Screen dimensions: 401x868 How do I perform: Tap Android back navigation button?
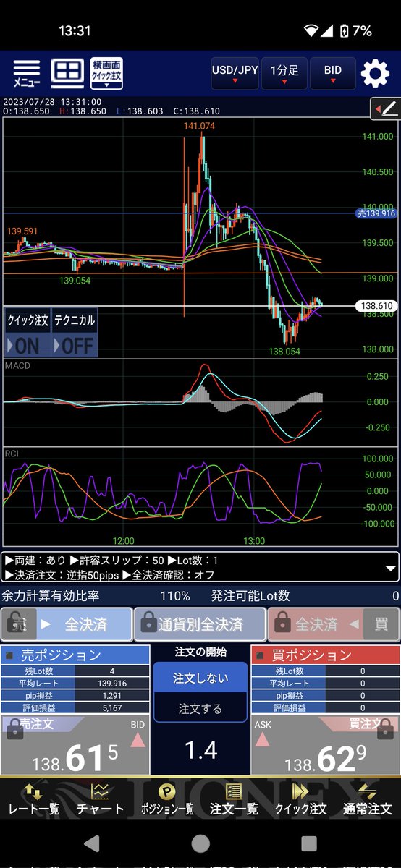[92, 844]
